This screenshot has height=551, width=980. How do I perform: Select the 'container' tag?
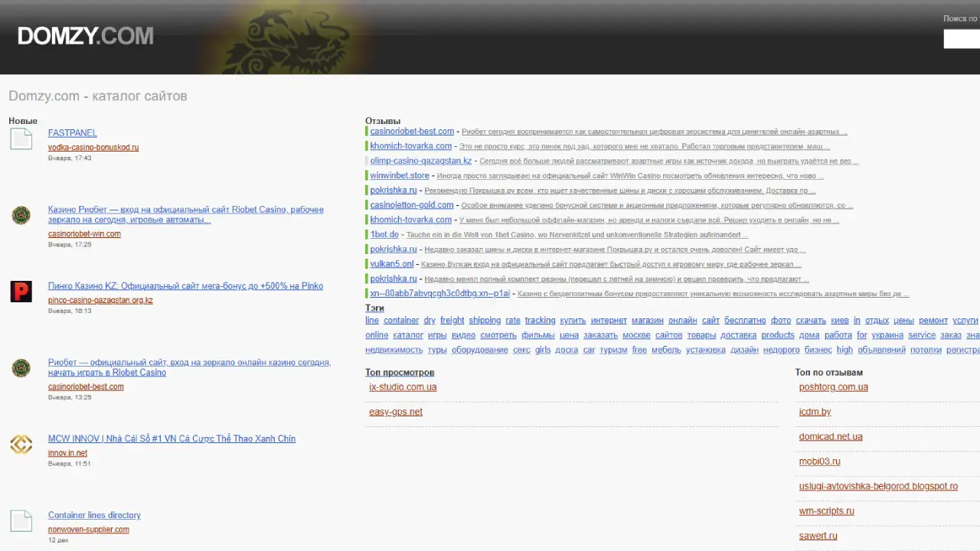[x=401, y=321]
